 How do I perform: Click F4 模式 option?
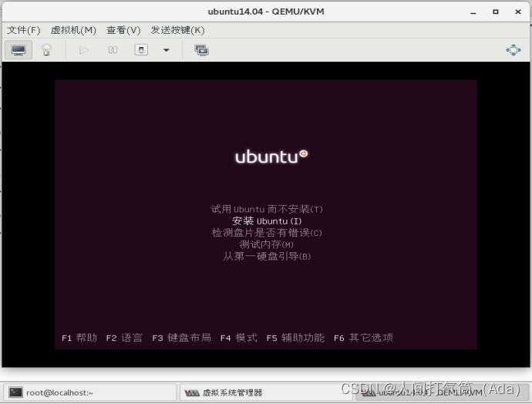tap(238, 338)
